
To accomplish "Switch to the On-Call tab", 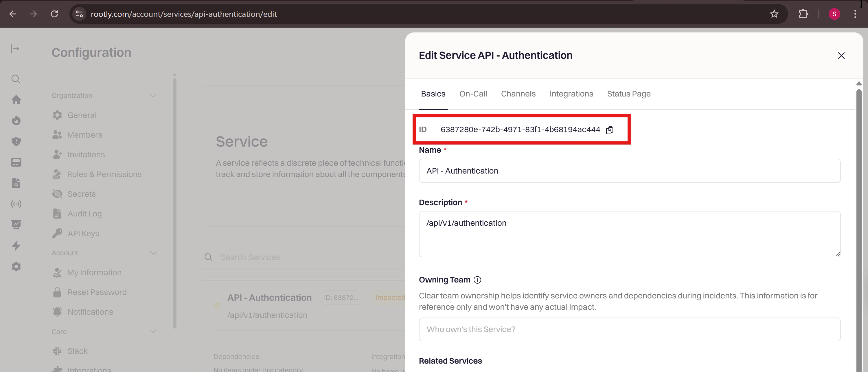I will click(x=473, y=94).
